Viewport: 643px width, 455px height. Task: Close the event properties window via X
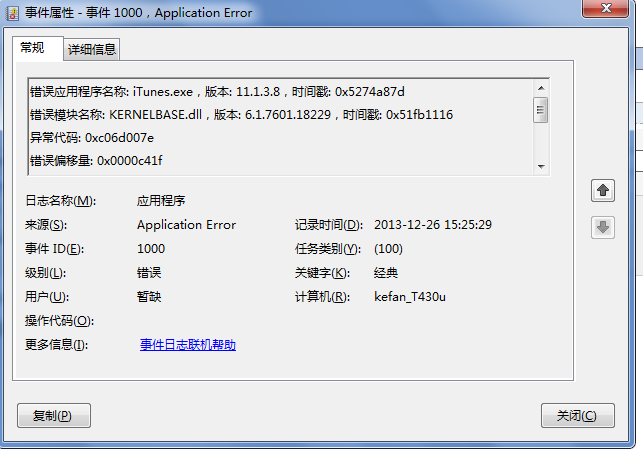pos(605,8)
